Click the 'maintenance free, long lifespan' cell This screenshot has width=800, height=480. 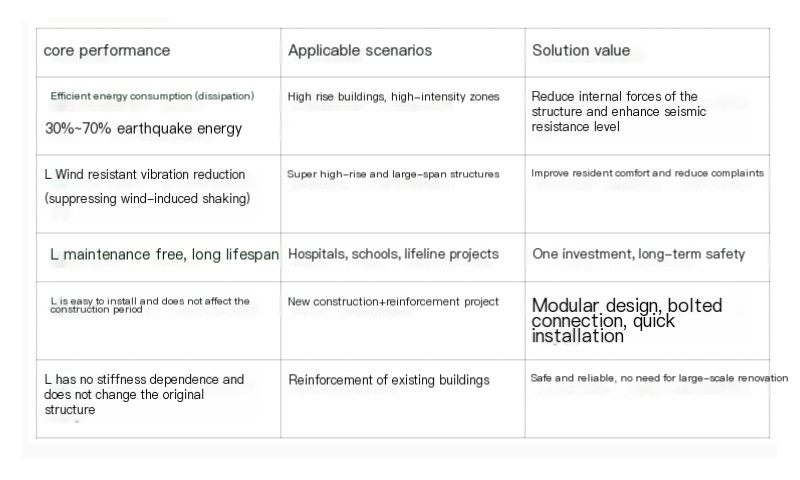click(158, 258)
